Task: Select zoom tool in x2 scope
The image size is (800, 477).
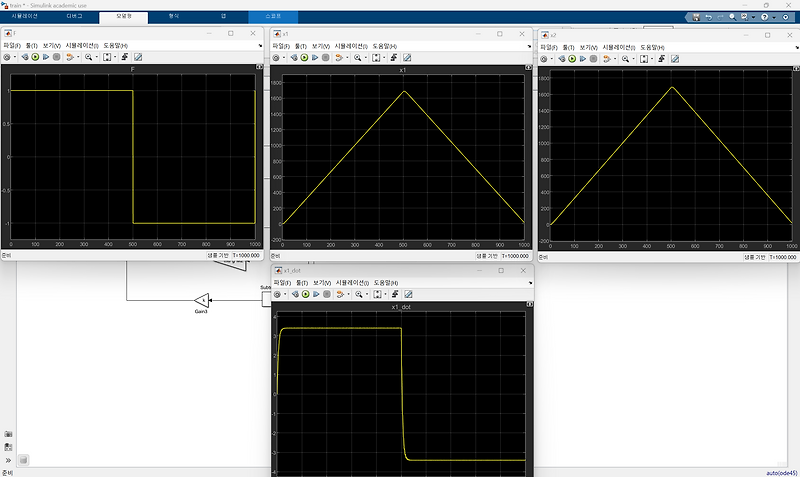Action: point(626,59)
